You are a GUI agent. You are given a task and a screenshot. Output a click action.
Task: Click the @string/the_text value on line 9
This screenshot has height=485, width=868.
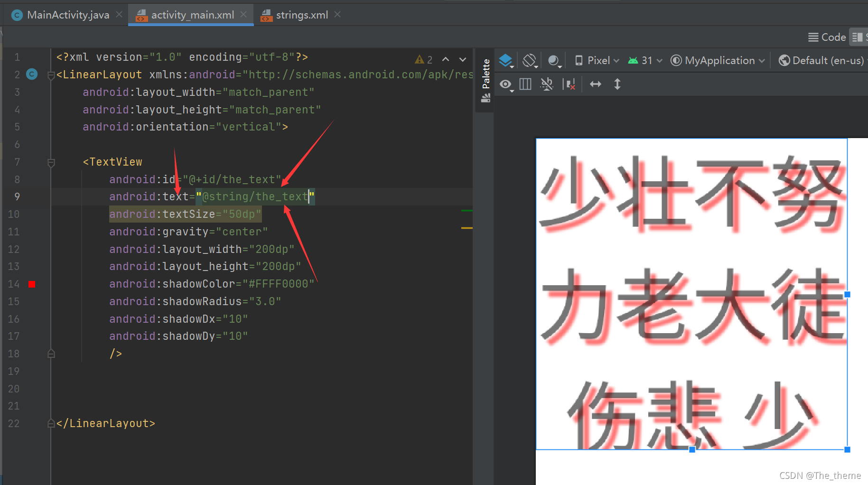pyautogui.click(x=255, y=196)
